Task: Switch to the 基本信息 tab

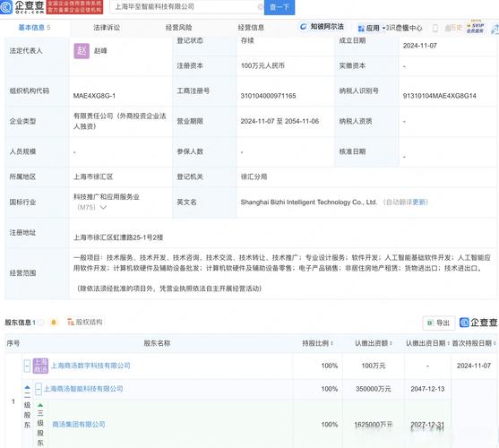Action: [x=34, y=28]
